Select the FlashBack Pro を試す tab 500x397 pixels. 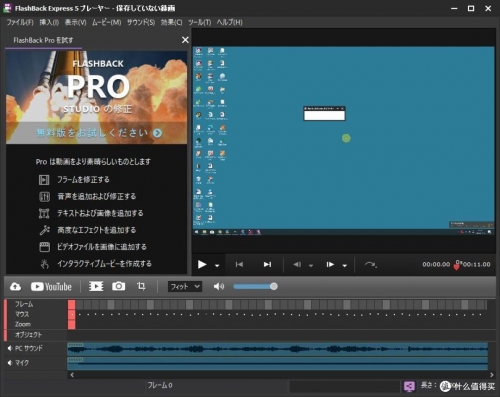(43, 40)
